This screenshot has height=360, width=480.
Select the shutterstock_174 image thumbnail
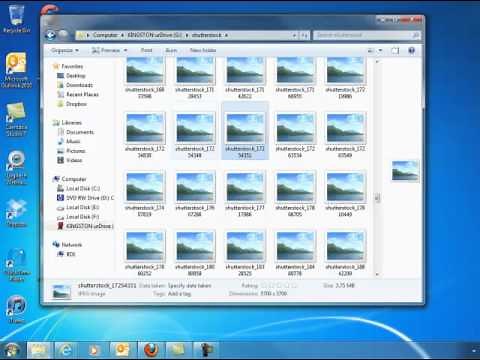145,187
